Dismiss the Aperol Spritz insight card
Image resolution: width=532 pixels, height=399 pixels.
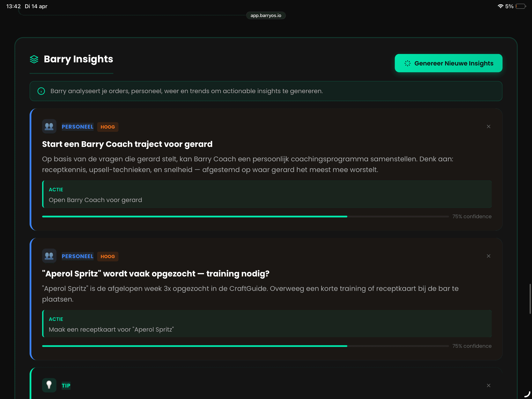click(x=488, y=256)
